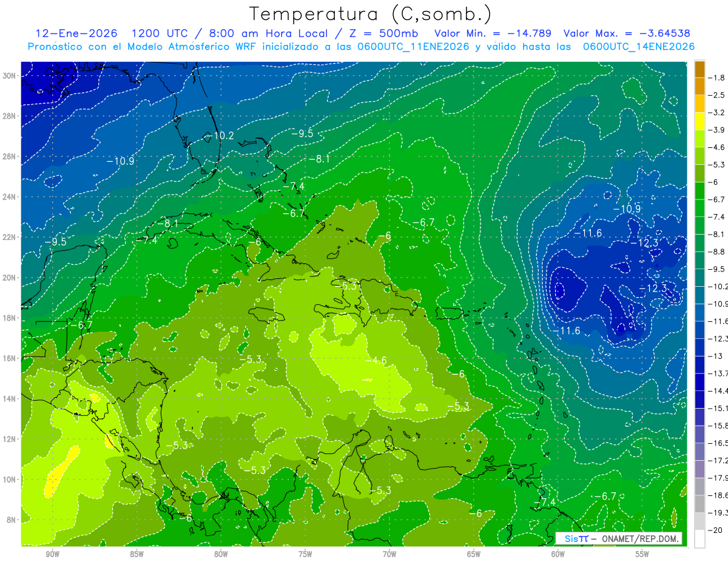Click the "8N" latitude axis label
This screenshot has height=562, width=728.
11,520
